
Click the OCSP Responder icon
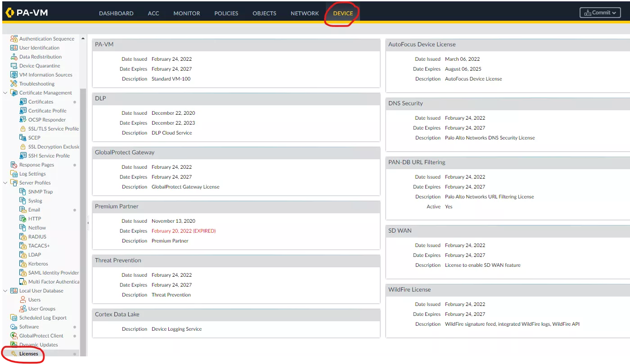[23, 120]
